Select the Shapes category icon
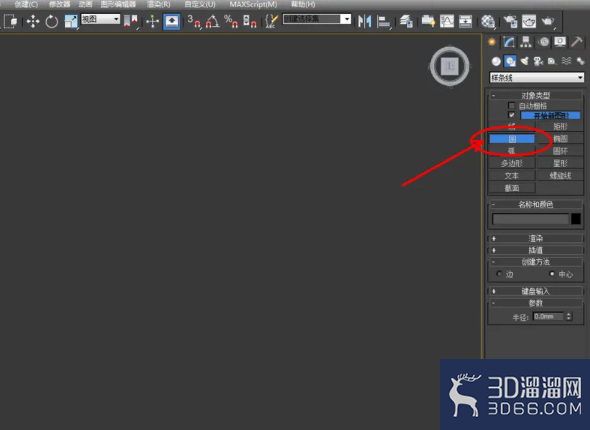 (510, 61)
